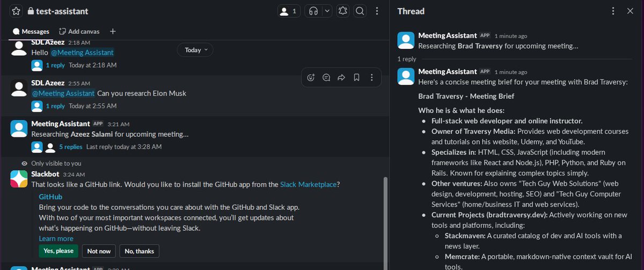The width and height of the screenshot is (644, 270).
Task: Click the Not now button
Action: tap(99, 251)
